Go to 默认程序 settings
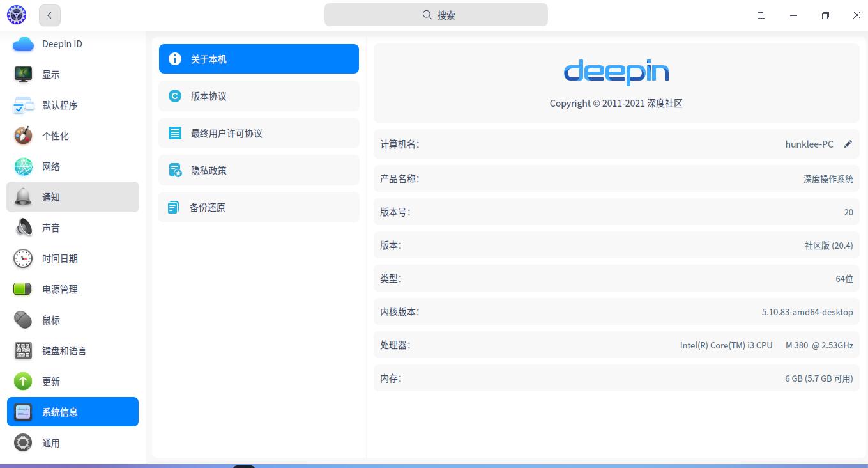This screenshot has height=468, width=868. [73, 105]
